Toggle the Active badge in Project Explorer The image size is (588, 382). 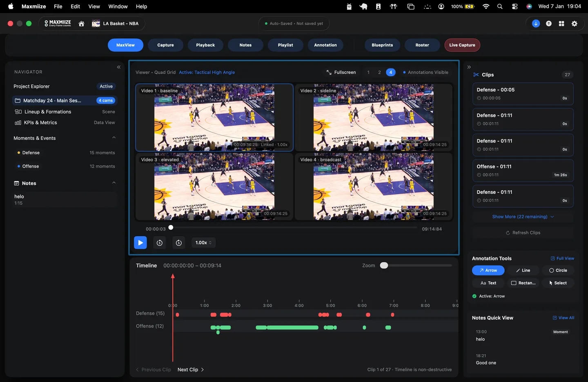tap(106, 87)
